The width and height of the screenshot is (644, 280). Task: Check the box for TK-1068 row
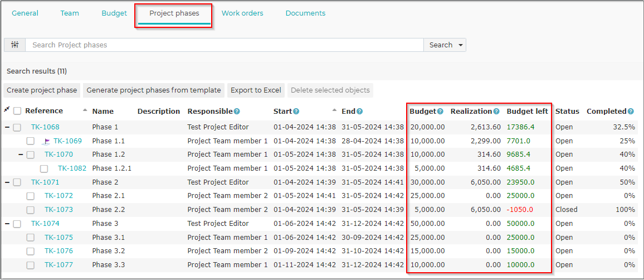pyautogui.click(x=17, y=128)
